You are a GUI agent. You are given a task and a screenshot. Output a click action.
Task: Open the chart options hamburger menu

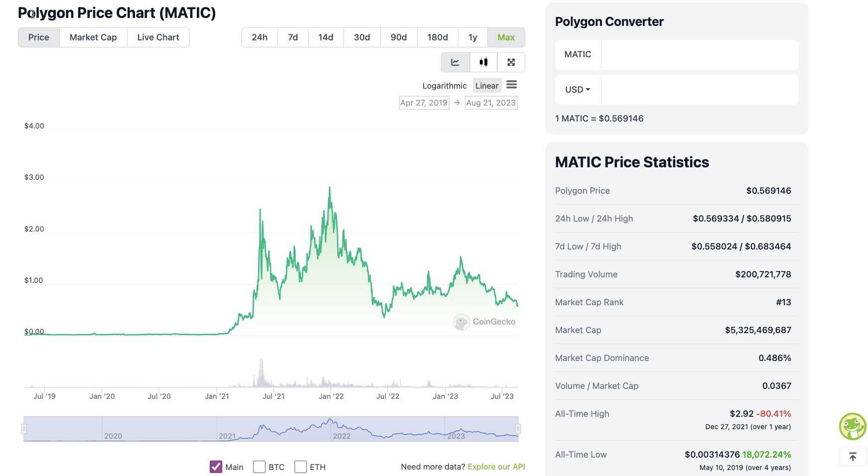click(512, 85)
